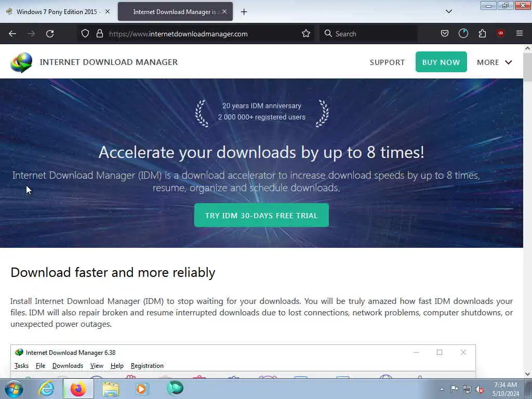List all tabs dropdown arrow
The image size is (532, 399).
click(x=448, y=11)
